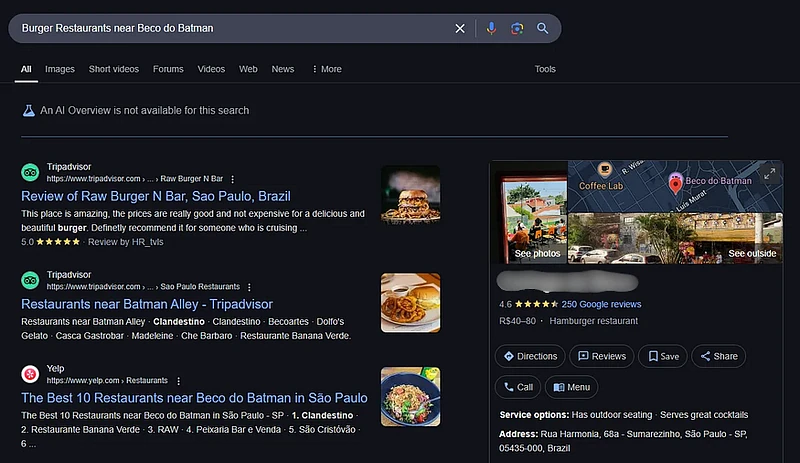
Task: Click the Coffee Lab map marker
Action: pos(605,169)
